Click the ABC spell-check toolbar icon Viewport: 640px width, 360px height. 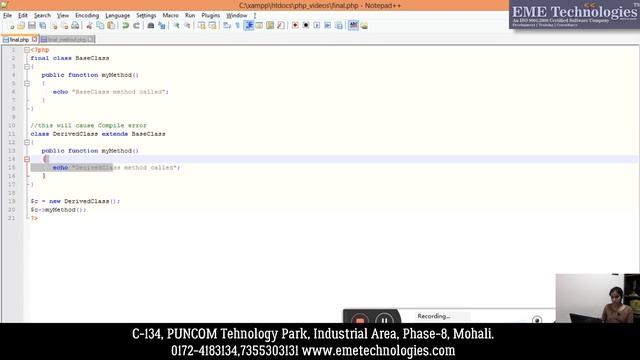click(x=353, y=26)
